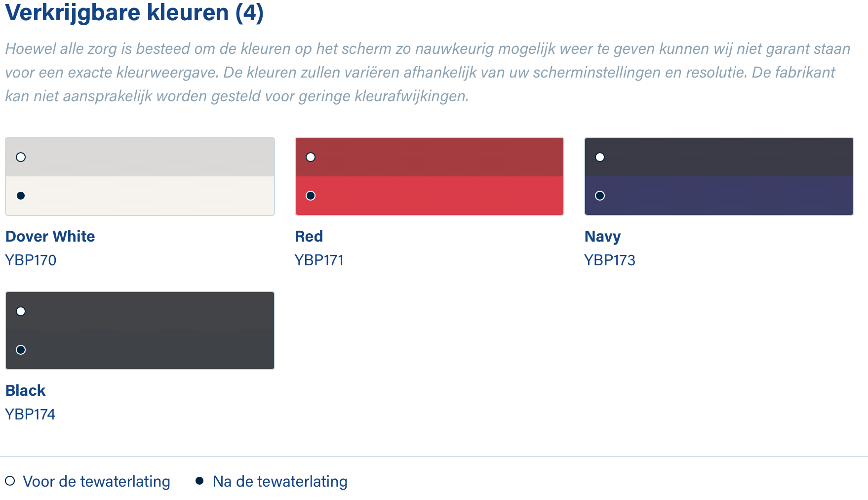
Task: Click the filled circle legend icon
Action: 199,481
